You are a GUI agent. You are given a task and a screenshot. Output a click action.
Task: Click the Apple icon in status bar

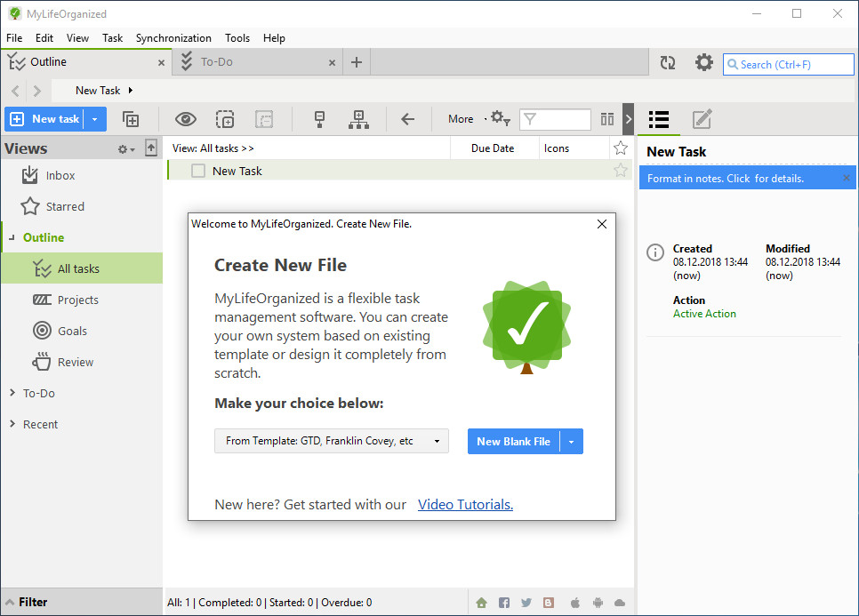pos(574,603)
